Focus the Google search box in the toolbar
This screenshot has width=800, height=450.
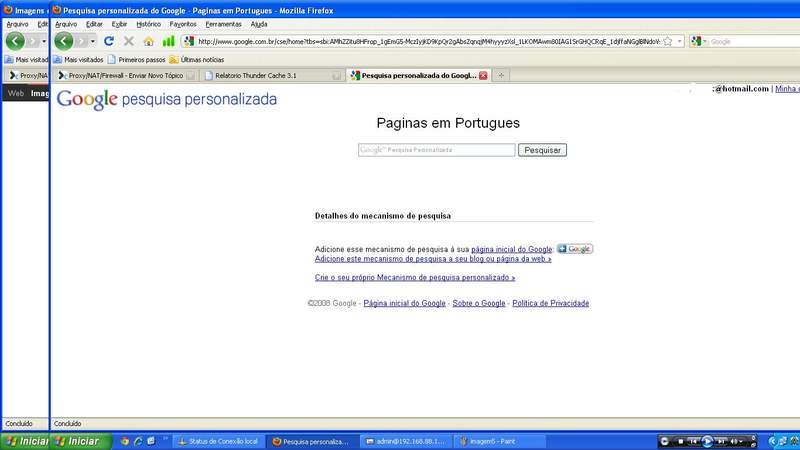(x=754, y=41)
